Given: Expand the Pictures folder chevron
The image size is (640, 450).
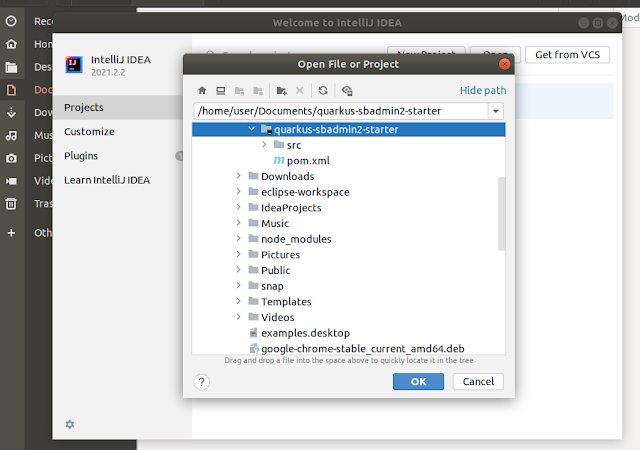Looking at the screenshot, I should tap(238, 254).
